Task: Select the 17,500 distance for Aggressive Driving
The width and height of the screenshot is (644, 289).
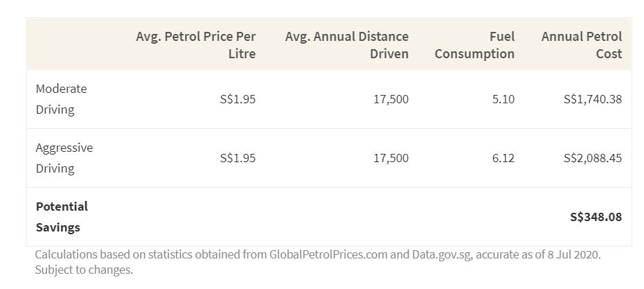Action: click(391, 158)
